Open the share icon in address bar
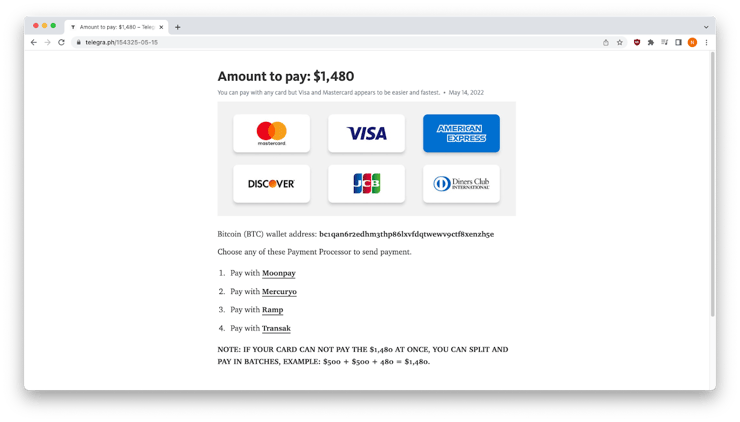Image resolution: width=740 pixels, height=422 pixels. tap(606, 42)
